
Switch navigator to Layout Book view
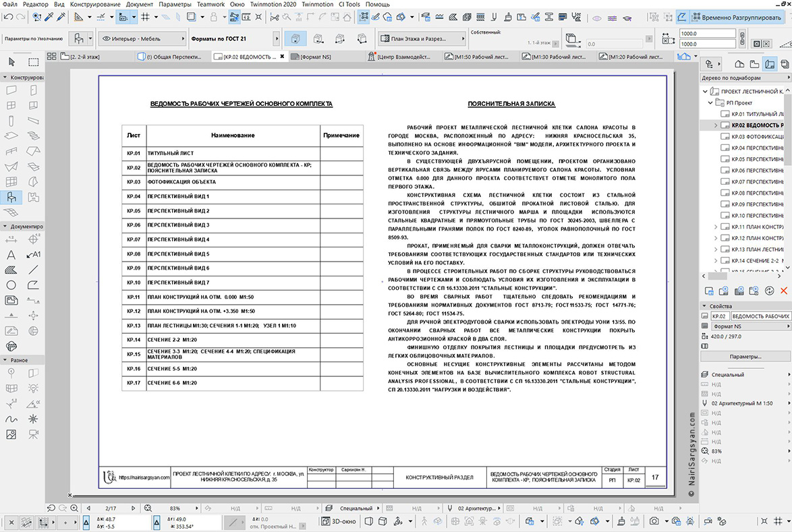(x=769, y=64)
